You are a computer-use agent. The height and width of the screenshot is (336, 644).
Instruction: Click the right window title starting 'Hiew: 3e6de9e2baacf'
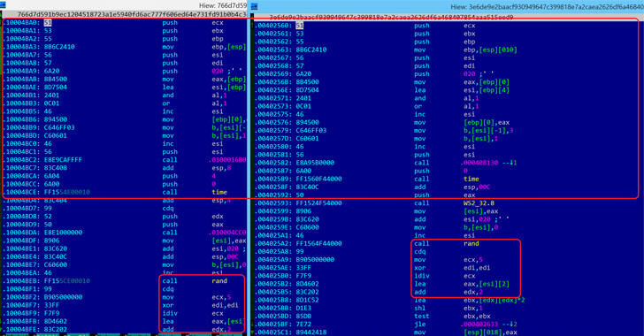[x=547, y=6]
